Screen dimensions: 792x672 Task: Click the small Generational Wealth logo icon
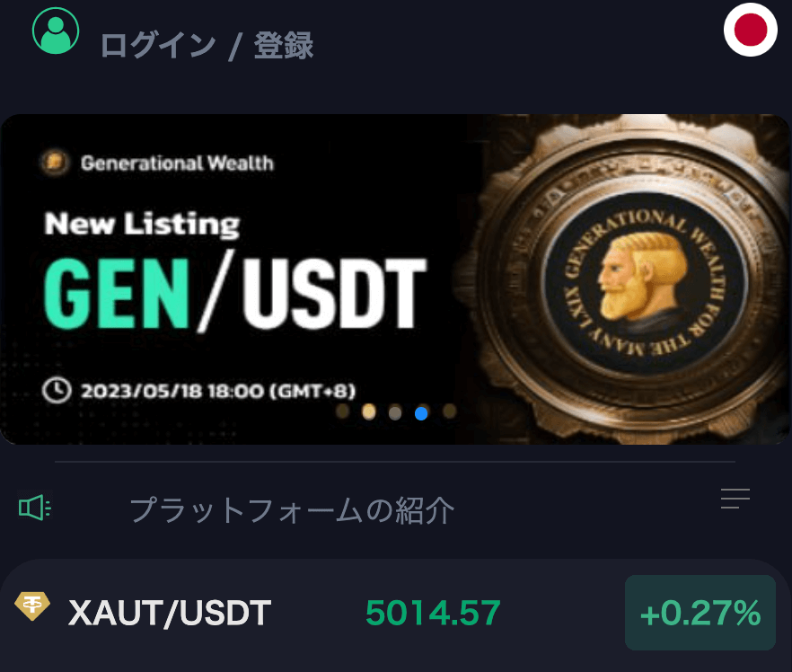(55, 163)
